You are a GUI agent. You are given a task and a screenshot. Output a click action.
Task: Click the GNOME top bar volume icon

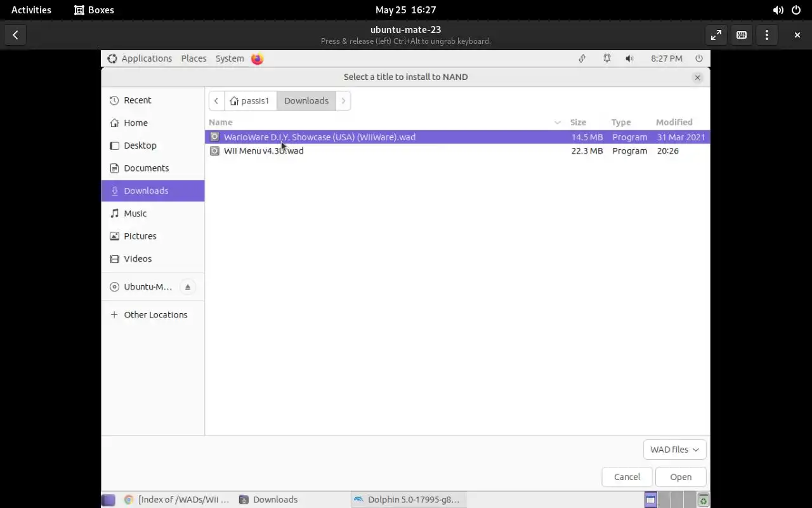(x=778, y=10)
